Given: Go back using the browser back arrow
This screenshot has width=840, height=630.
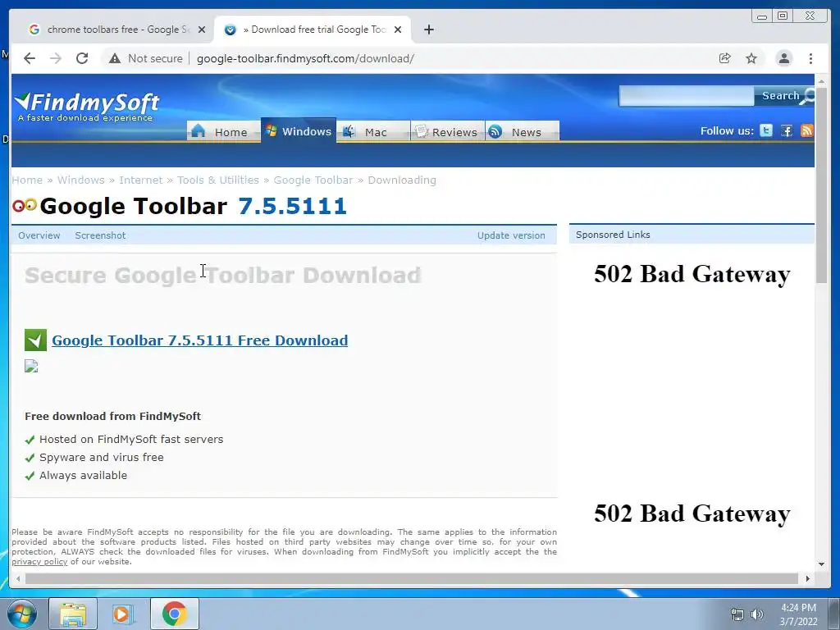Looking at the screenshot, I should click(30, 58).
